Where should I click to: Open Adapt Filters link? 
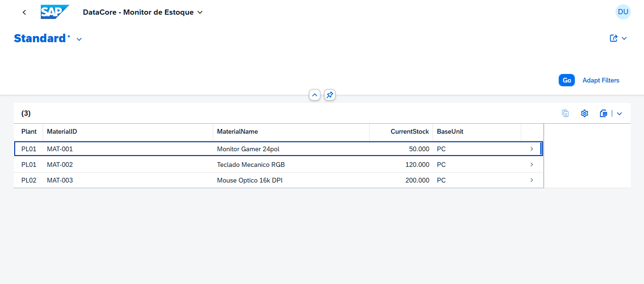point(600,80)
